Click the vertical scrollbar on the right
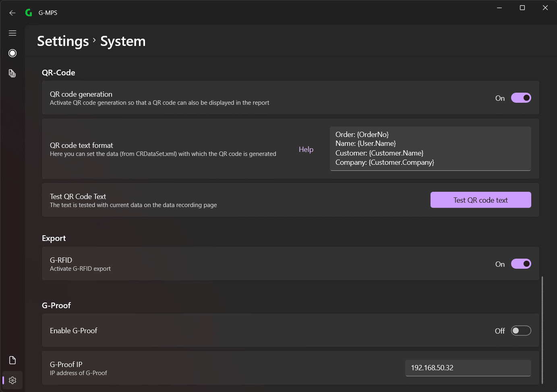The width and height of the screenshot is (557, 392). point(542,330)
